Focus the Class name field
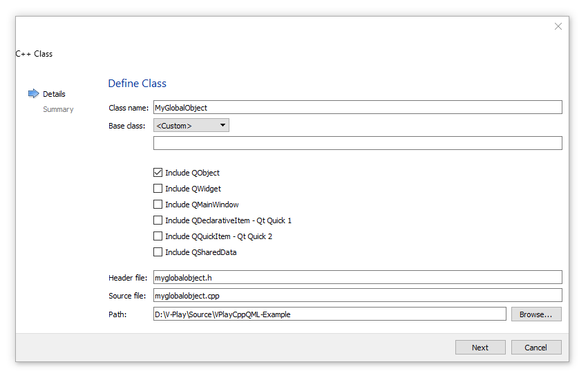 click(x=358, y=107)
